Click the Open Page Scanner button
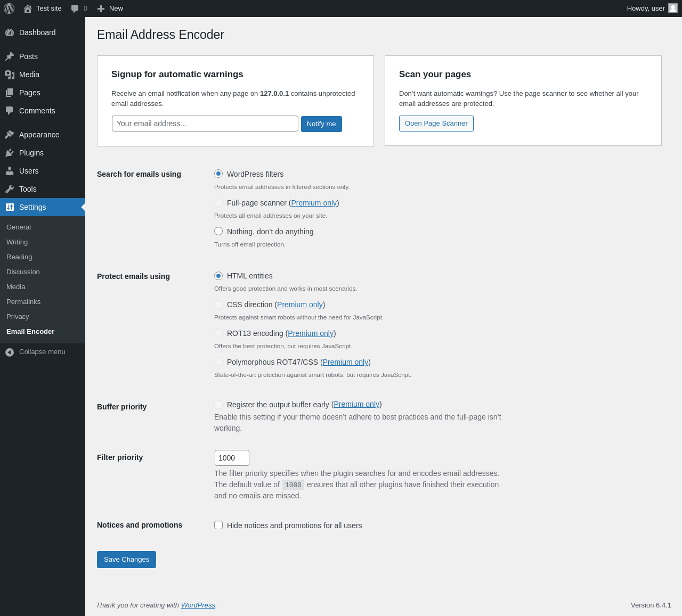Screen dimensions: 682x616 [x=436, y=124]
